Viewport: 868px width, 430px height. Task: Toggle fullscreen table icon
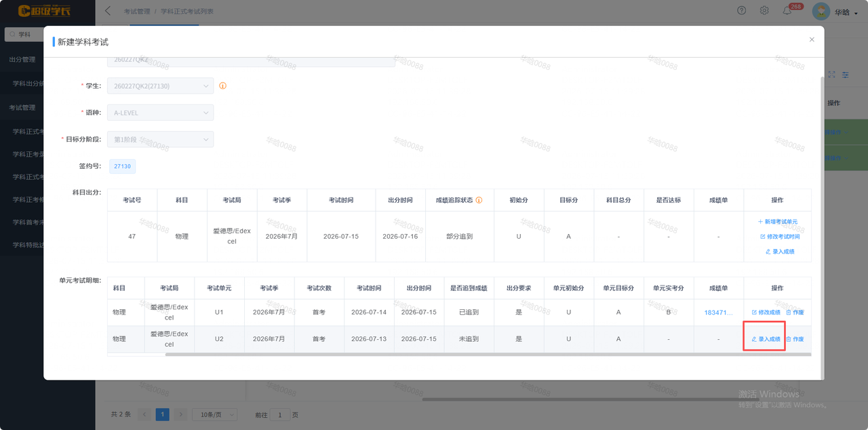point(831,75)
